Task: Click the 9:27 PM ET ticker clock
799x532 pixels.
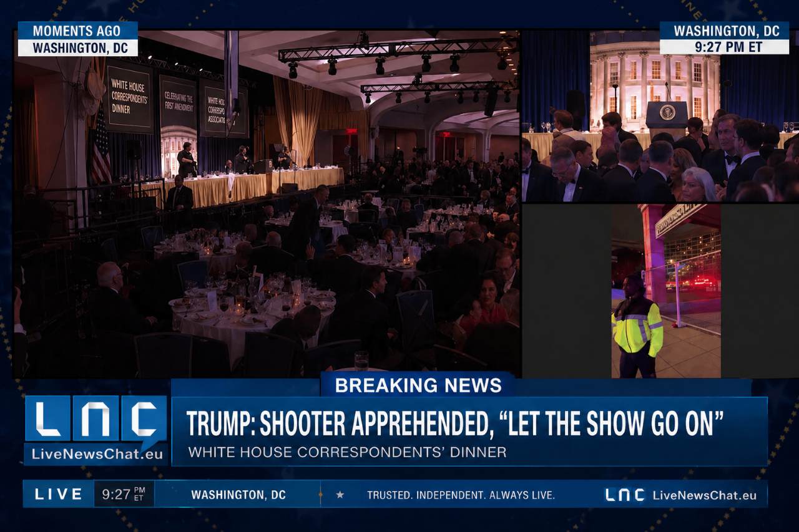Action: [123, 495]
